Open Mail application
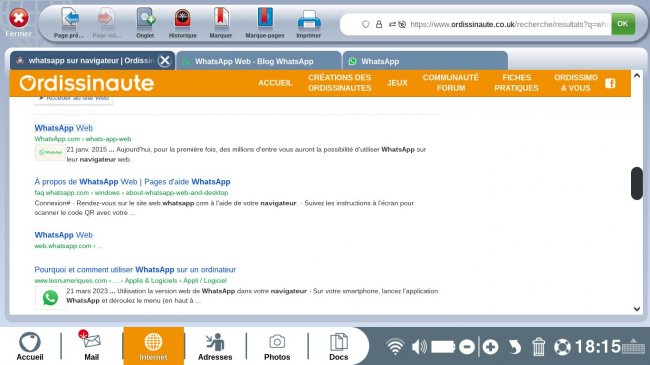650x365 pixels. pyautogui.click(x=91, y=346)
